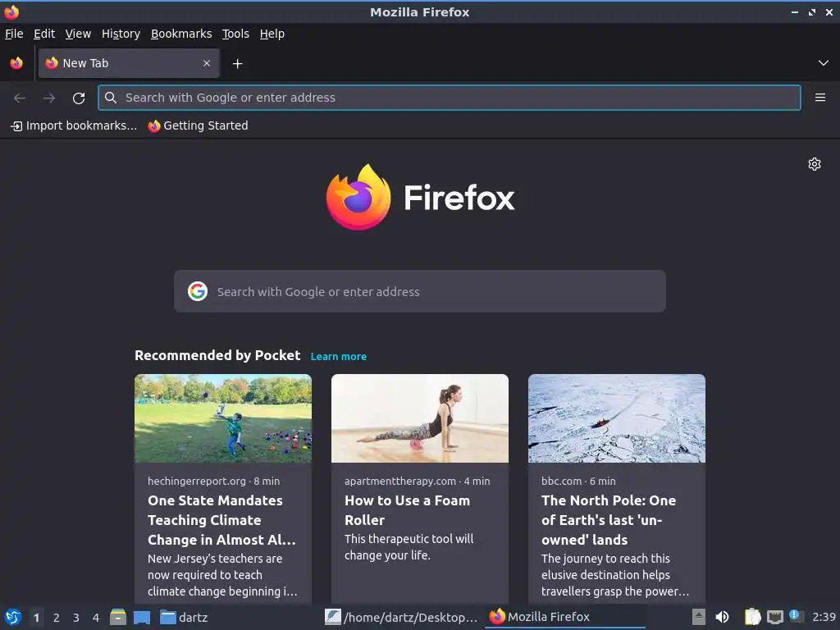
Task: Click the search magnifier icon in address bar
Action: click(x=111, y=98)
